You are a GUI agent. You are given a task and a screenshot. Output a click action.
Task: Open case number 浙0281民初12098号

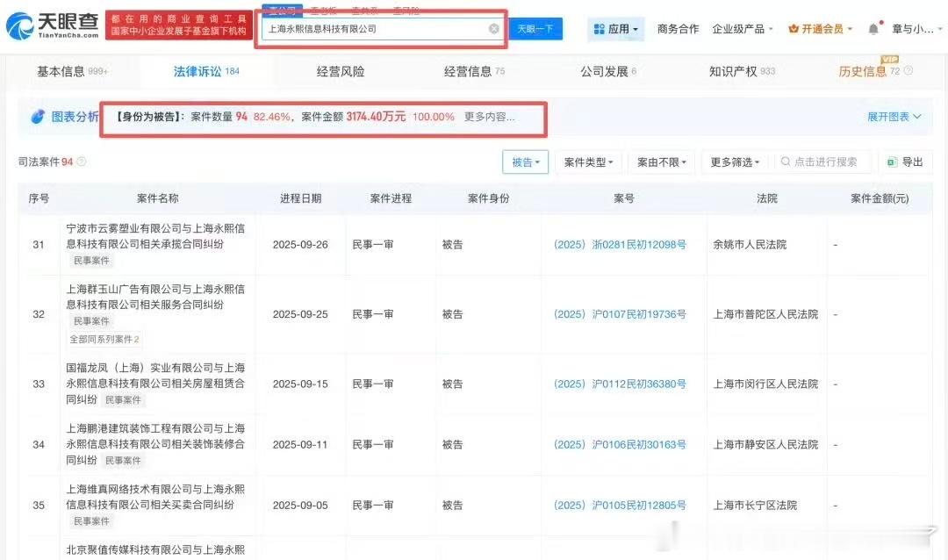point(620,244)
